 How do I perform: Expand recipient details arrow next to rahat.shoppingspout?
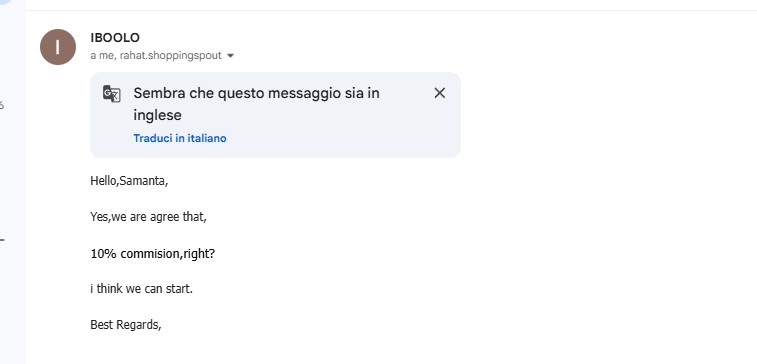(230, 56)
